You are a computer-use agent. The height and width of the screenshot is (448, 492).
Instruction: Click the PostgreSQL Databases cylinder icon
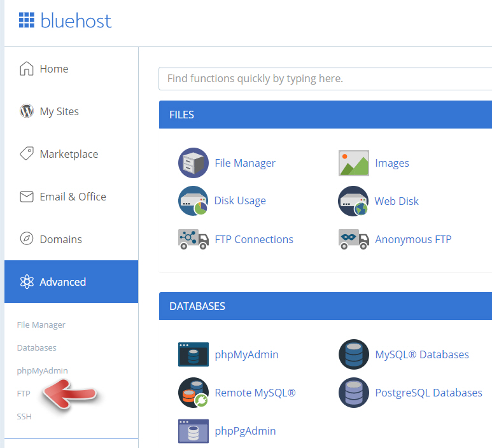click(x=354, y=393)
